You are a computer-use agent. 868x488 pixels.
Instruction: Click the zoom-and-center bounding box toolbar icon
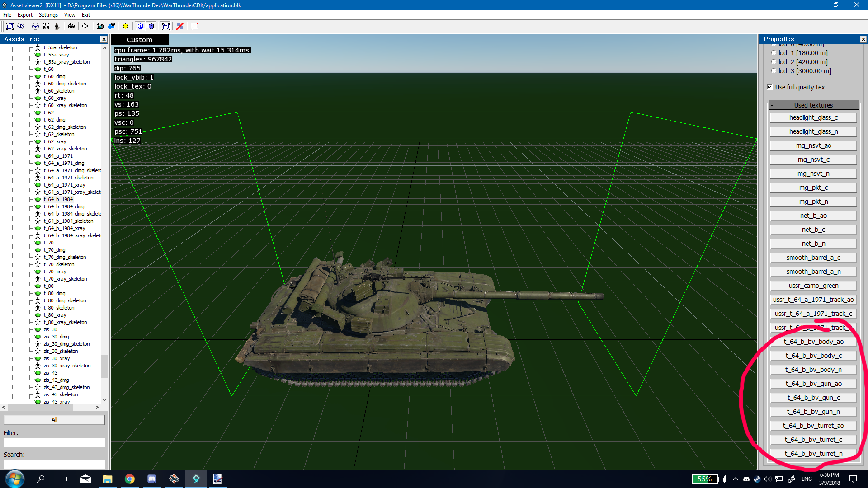[x=10, y=26]
